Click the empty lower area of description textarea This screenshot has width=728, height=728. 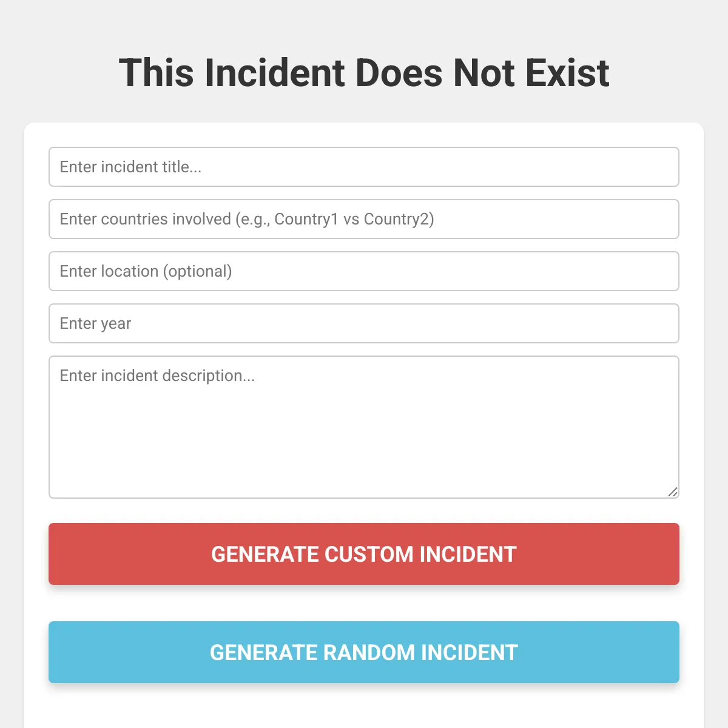364,449
